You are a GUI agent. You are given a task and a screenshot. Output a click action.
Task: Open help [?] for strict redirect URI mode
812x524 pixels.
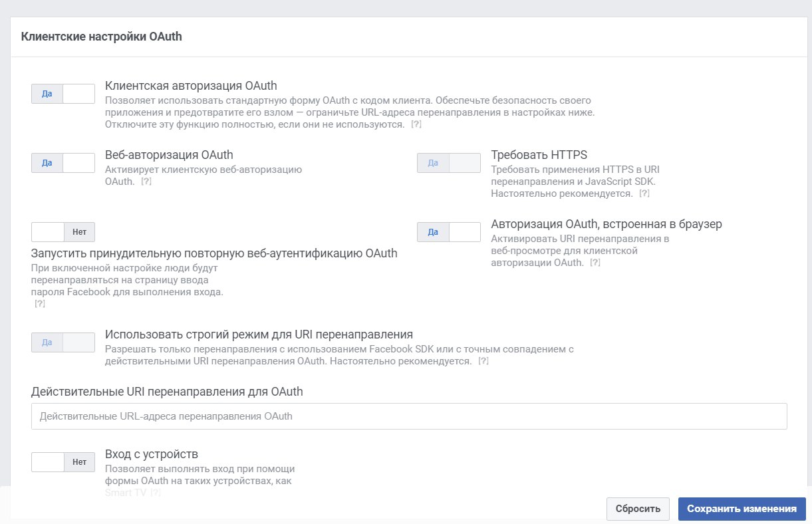(x=483, y=361)
